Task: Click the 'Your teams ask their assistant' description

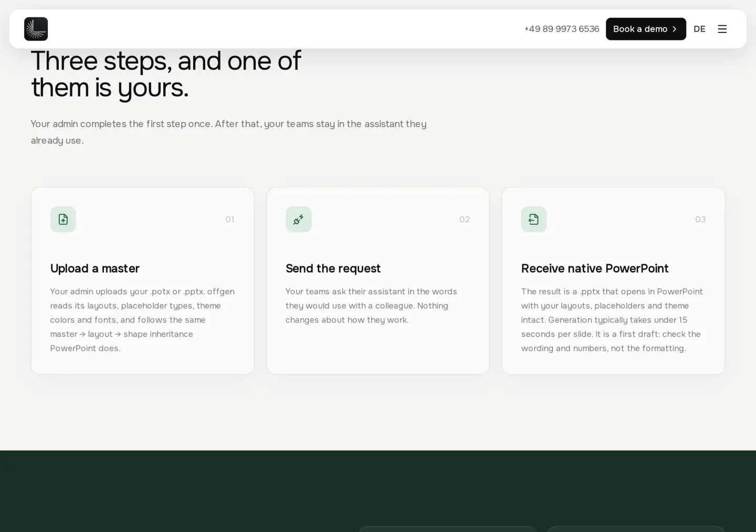Action: coord(371,306)
